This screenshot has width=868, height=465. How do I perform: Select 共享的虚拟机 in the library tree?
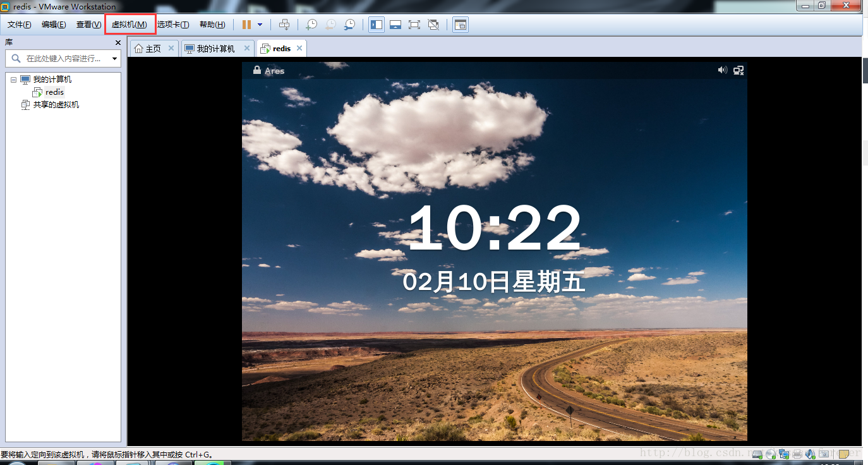pyautogui.click(x=56, y=105)
